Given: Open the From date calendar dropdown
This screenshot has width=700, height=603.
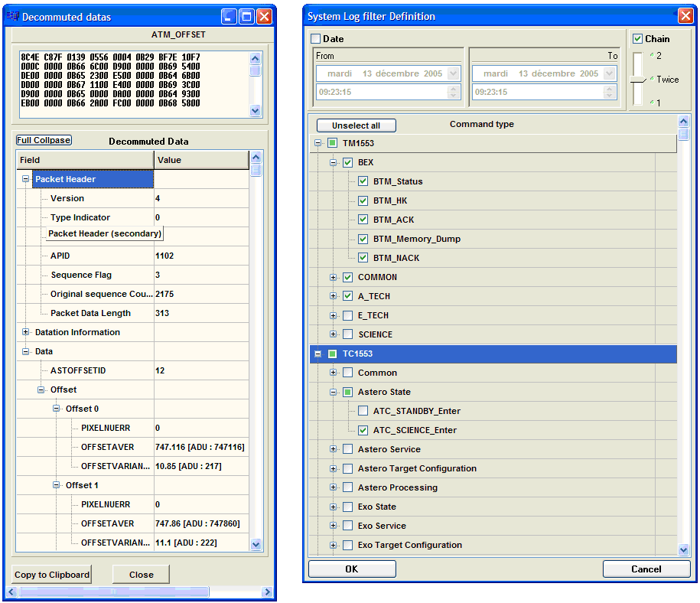Looking at the screenshot, I should tap(454, 73).
